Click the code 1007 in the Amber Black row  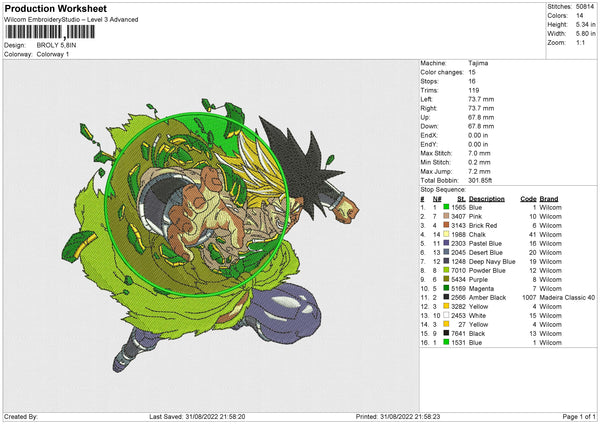[x=529, y=297]
